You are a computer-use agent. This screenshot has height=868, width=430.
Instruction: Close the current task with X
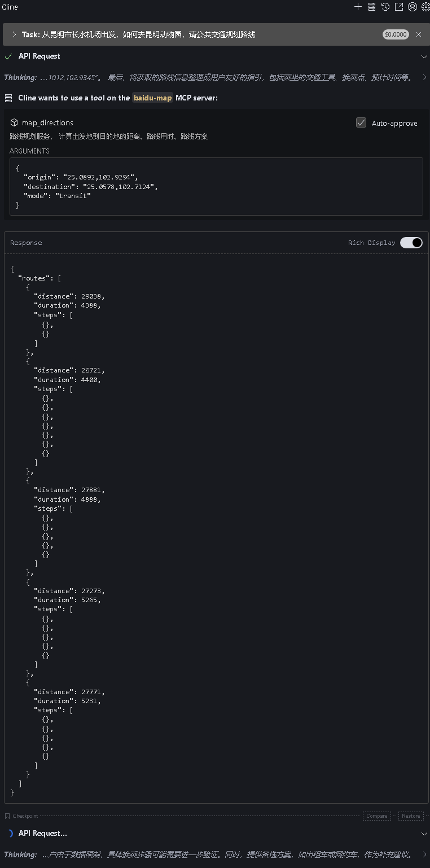[x=419, y=34]
